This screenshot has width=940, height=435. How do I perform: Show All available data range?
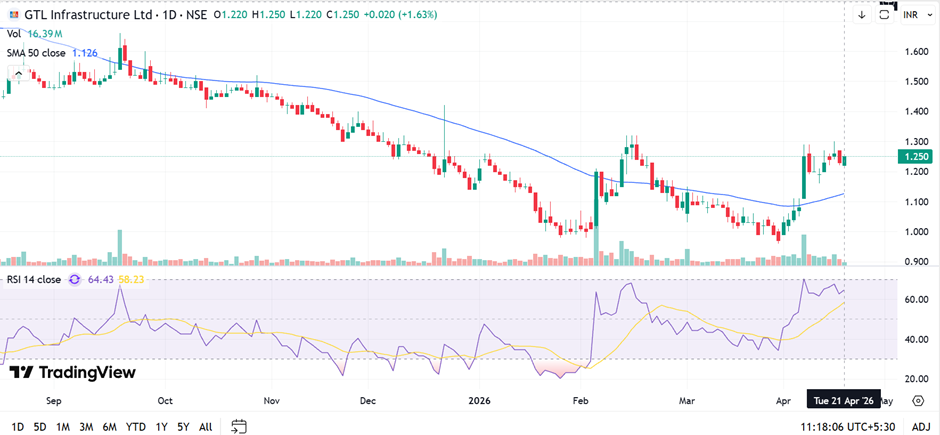pyautogui.click(x=205, y=426)
